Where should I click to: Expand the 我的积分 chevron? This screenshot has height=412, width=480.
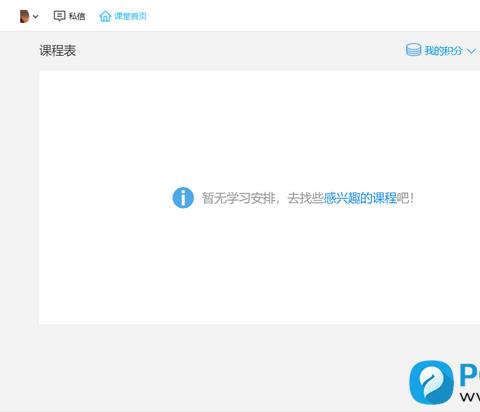tap(471, 51)
